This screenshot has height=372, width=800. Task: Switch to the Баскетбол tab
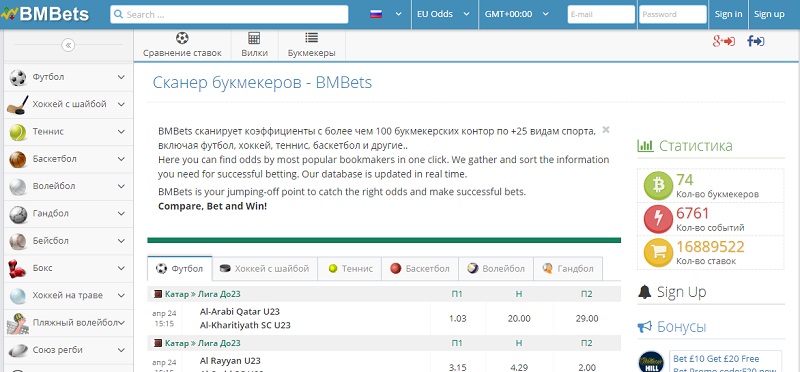pyautogui.click(x=420, y=268)
